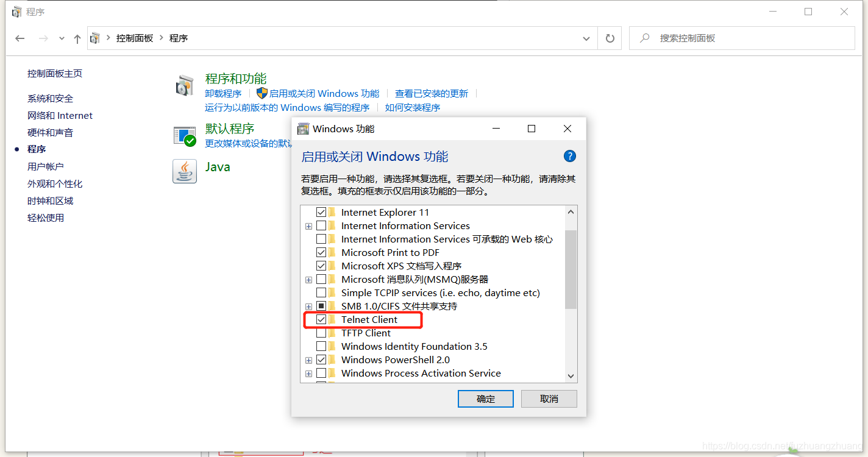Select 轻松使用 in the sidebar
Viewport: 868px width, 457px height.
tap(46, 218)
